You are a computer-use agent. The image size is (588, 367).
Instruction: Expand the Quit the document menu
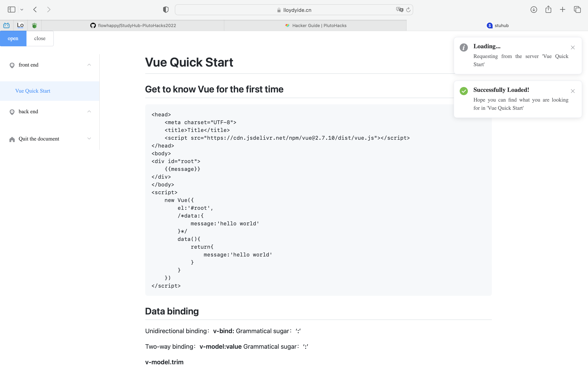[89, 139]
